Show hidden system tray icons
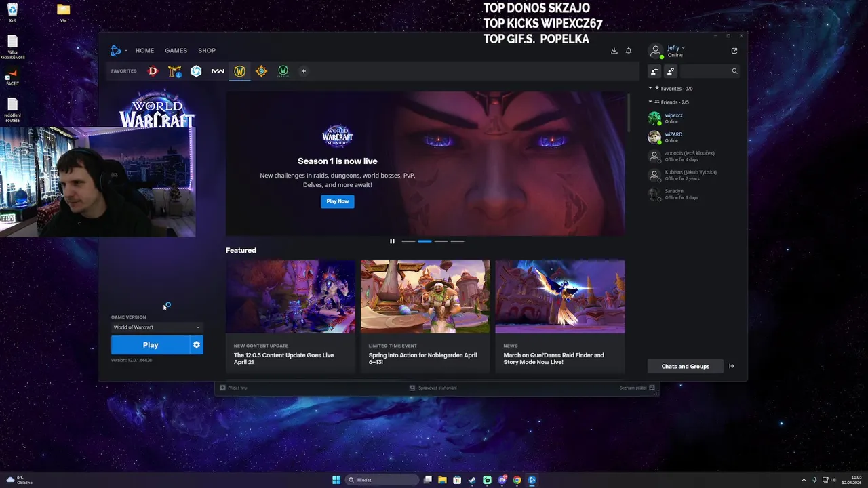Screen dimensions: 868x488 click(804, 480)
